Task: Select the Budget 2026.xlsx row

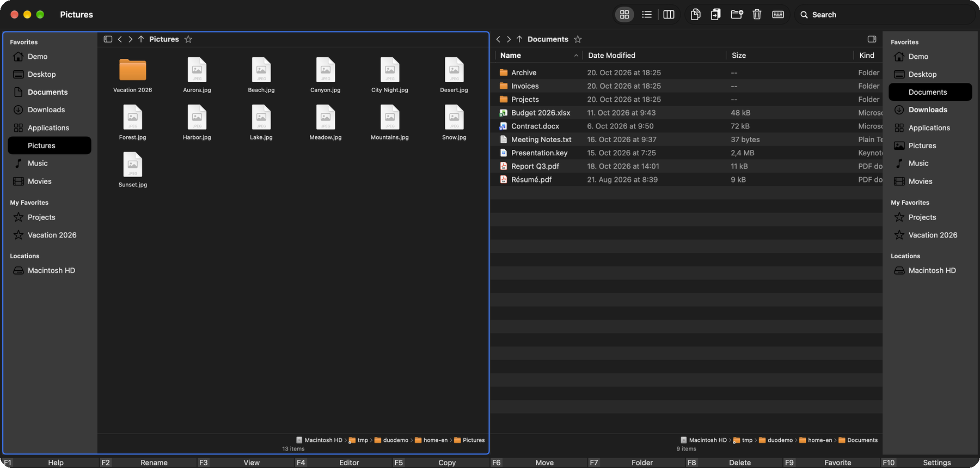Action: [x=686, y=113]
